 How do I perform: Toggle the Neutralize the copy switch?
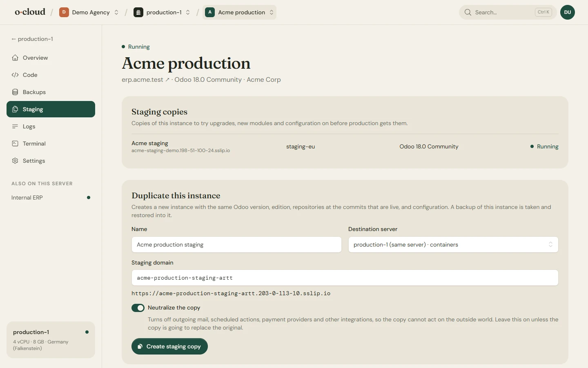point(138,308)
